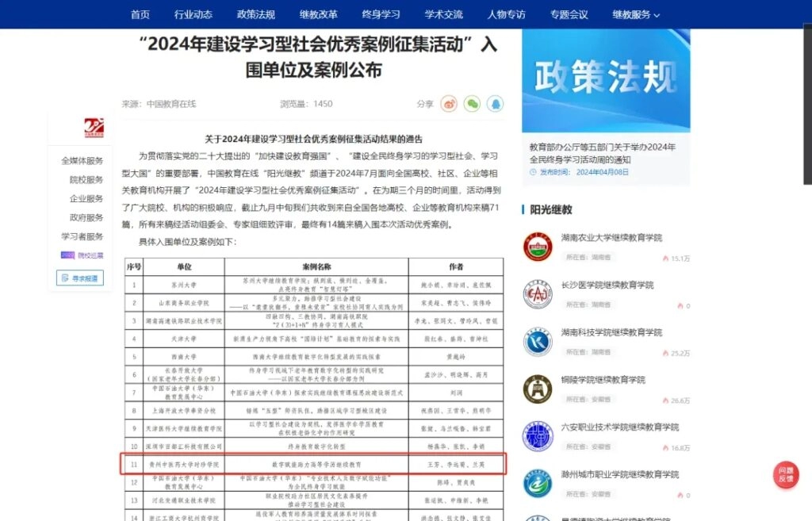Image resolution: width=812 pixels, height=521 pixels.
Task: Click 政府服务 in the left sidebar
Action: (x=86, y=217)
